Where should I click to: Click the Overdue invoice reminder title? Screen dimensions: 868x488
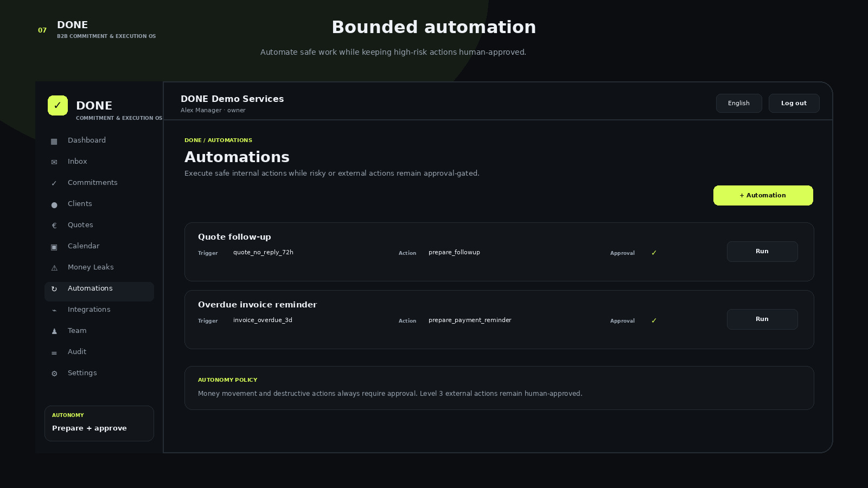[x=257, y=305]
